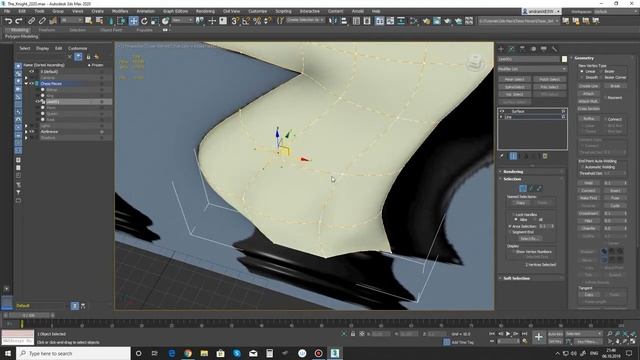Activate the Select and Rotate tool
The height and width of the screenshot is (360, 640).
tap(144, 21)
